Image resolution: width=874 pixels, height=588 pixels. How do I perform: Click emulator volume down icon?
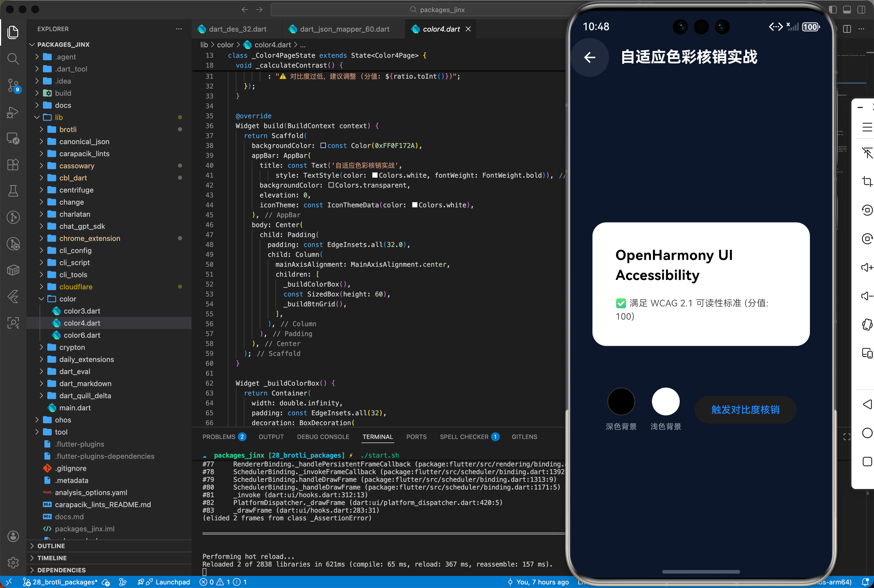[867, 296]
